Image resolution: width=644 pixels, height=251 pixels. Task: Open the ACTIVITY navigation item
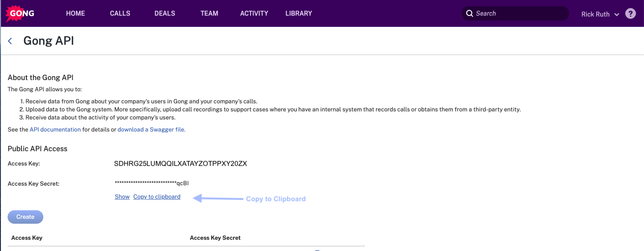(x=254, y=13)
